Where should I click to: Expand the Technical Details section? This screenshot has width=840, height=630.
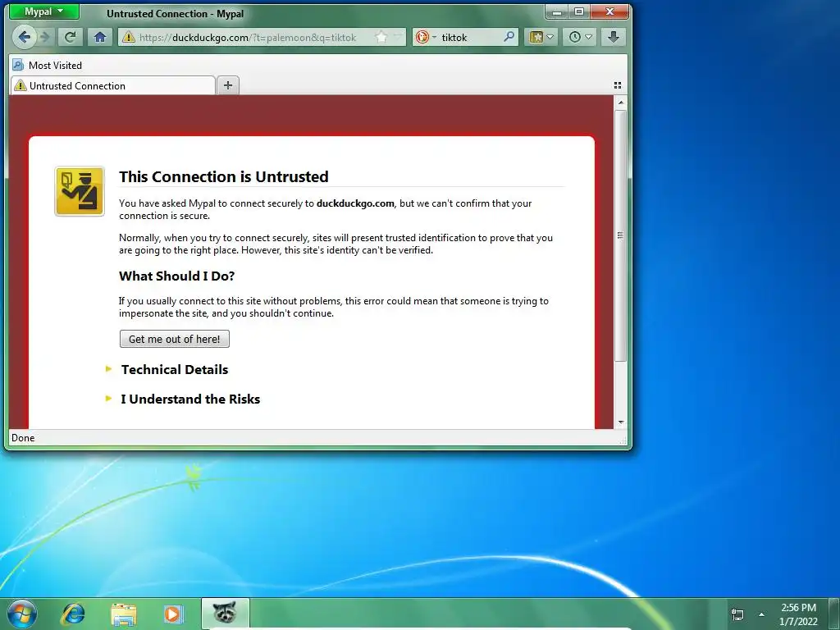click(167, 370)
